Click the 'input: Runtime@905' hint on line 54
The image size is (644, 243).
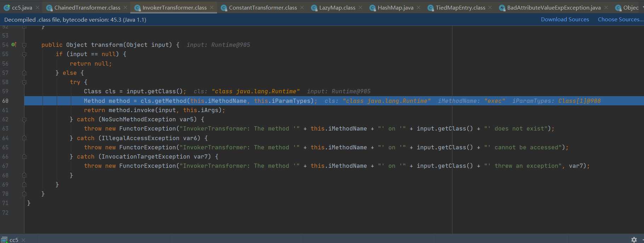point(218,45)
